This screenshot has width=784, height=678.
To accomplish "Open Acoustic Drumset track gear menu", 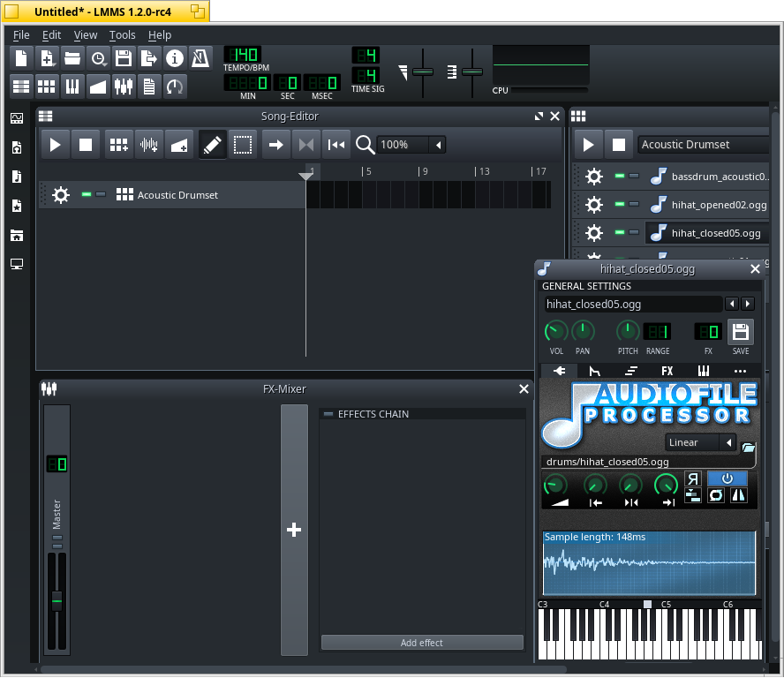I will pos(61,195).
